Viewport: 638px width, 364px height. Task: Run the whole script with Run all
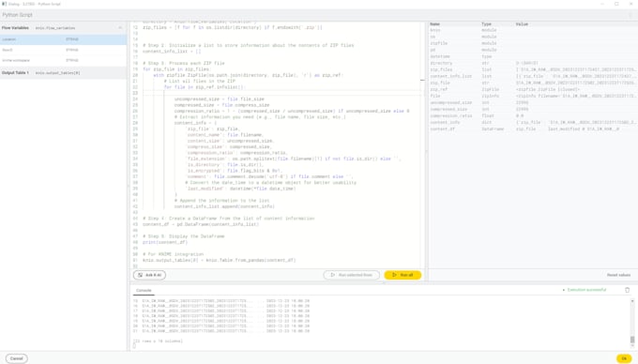tap(403, 275)
